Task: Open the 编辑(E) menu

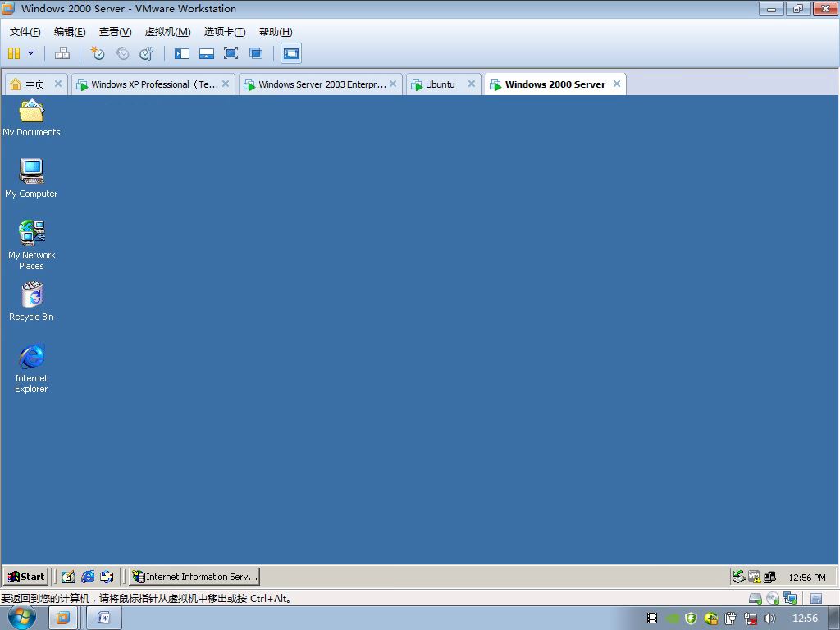Action: pyautogui.click(x=70, y=32)
